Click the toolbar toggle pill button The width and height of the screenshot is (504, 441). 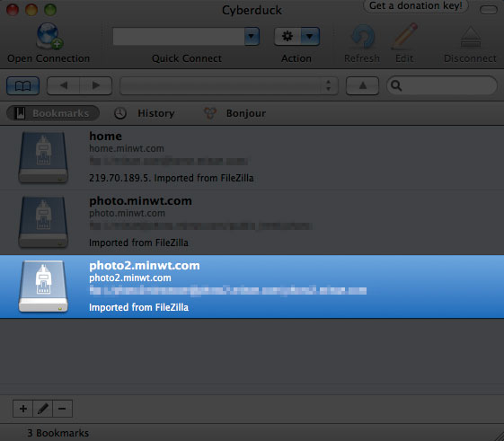489,10
